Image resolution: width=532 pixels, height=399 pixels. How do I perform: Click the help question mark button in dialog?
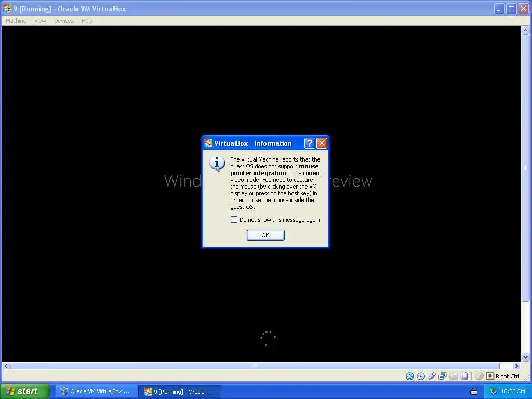[310, 143]
